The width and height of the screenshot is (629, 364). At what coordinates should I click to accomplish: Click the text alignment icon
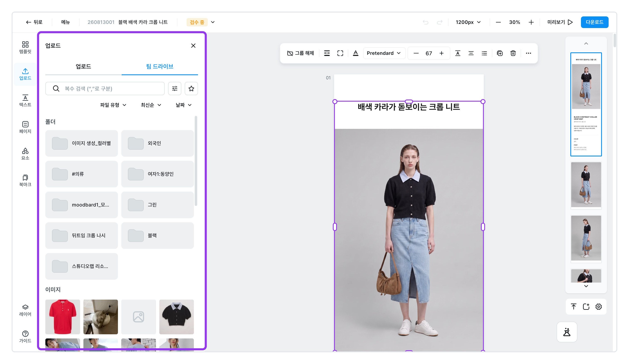(x=471, y=53)
